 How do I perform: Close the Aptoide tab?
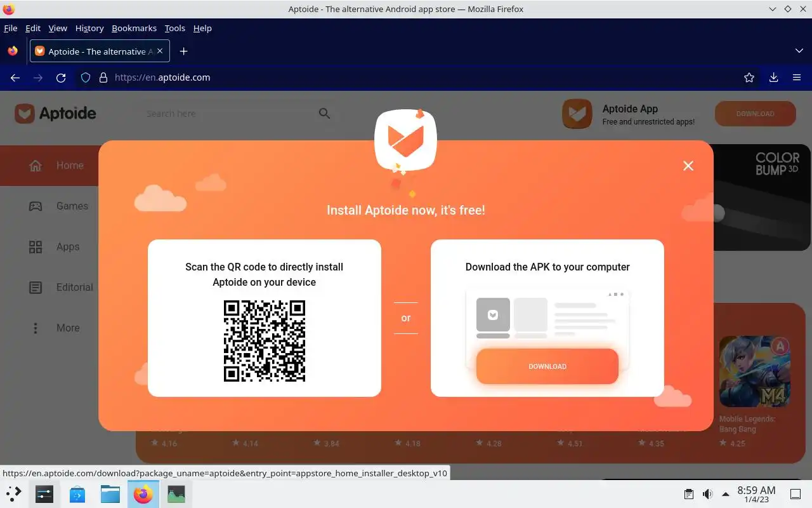[160, 51]
